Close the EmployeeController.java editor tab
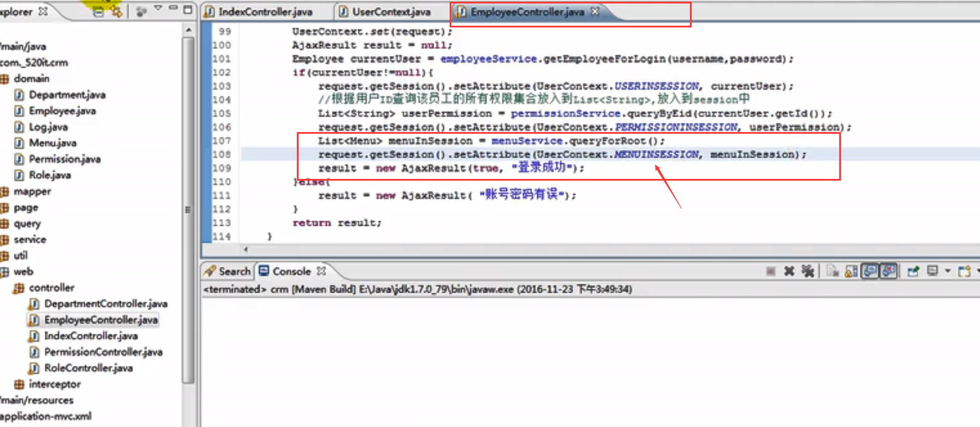The height and width of the screenshot is (427, 980). coord(595,11)
